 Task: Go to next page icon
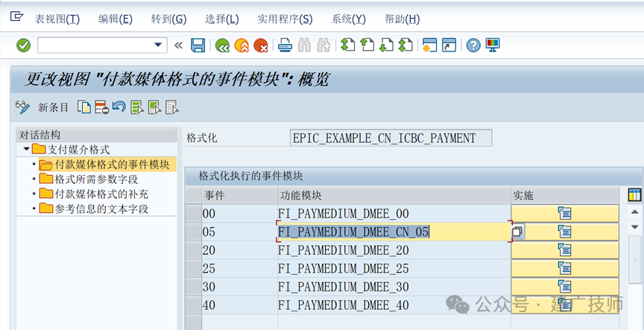[x=387, y=45]
